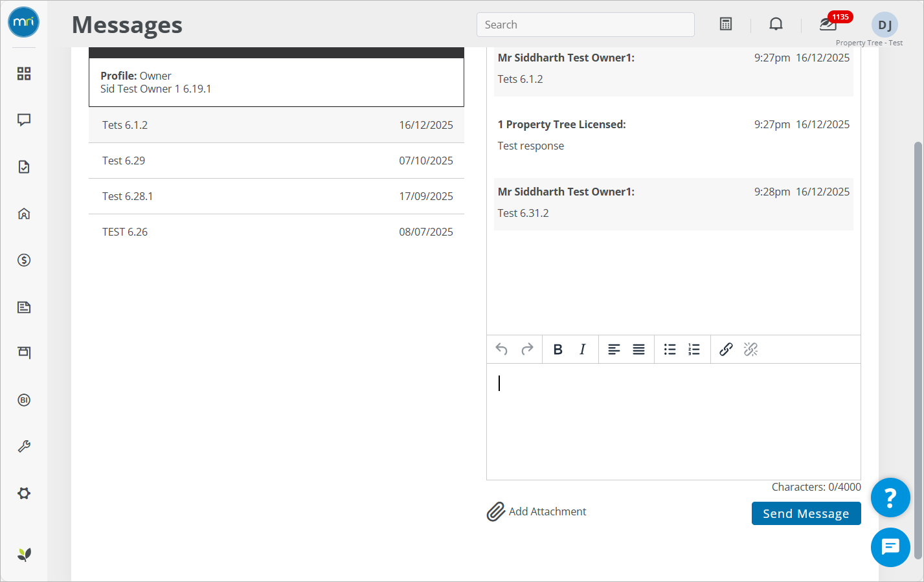Click the Send Message button
The image size is (924, 582).
point(806,513)
